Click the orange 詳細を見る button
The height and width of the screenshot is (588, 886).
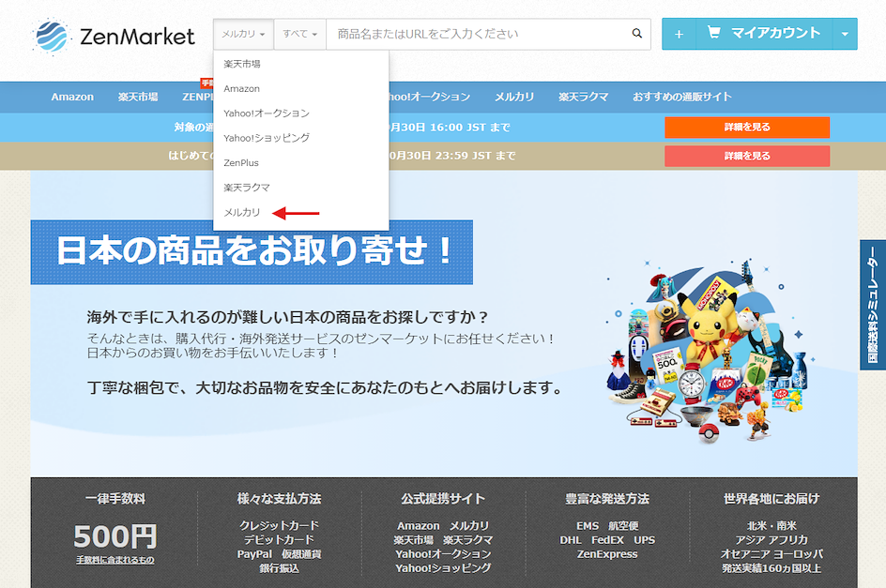pos(747,128)
